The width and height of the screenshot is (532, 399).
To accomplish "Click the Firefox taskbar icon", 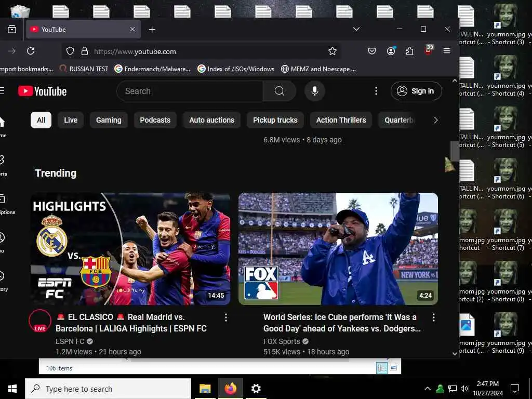I will coord(230,389).
